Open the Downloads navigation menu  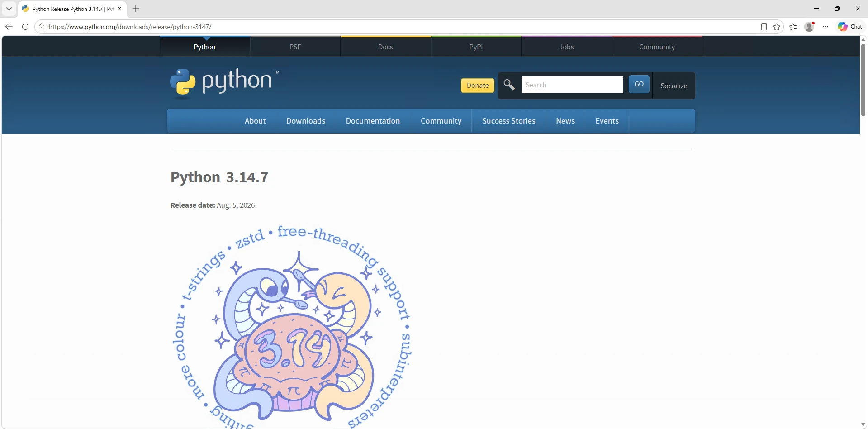(306, 121)
